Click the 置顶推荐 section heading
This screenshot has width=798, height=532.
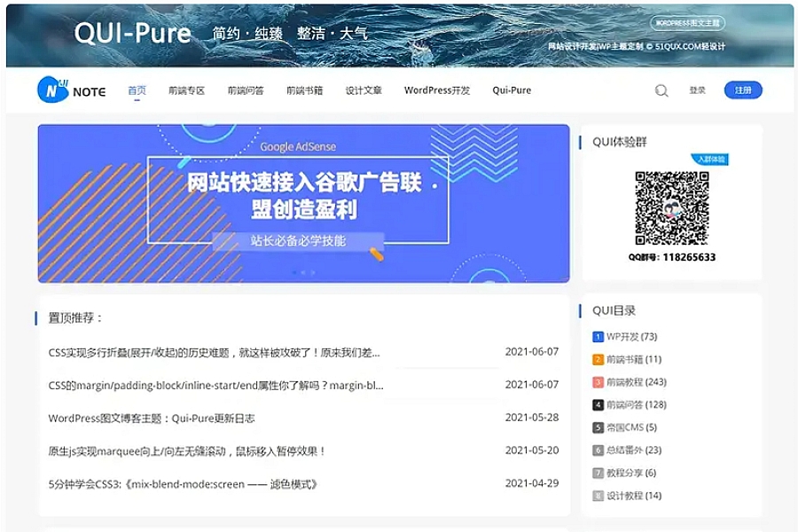75,318
